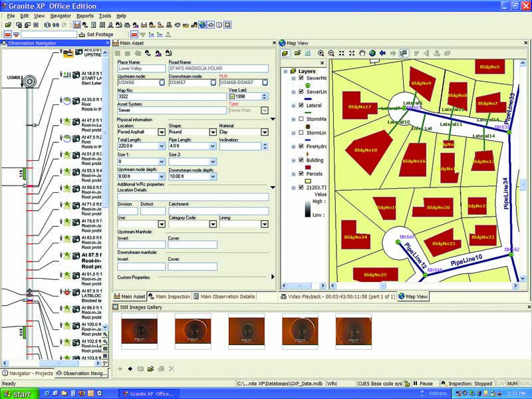Open the Location dropdown showing Paved Asphalt
This screenshot has width=532, height=399.
[162, 132]
